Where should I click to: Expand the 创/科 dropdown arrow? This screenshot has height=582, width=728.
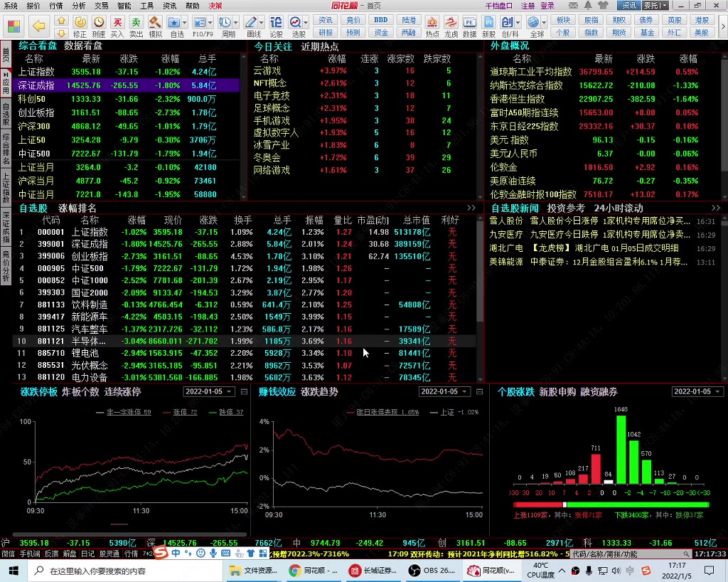coord(518,22)
